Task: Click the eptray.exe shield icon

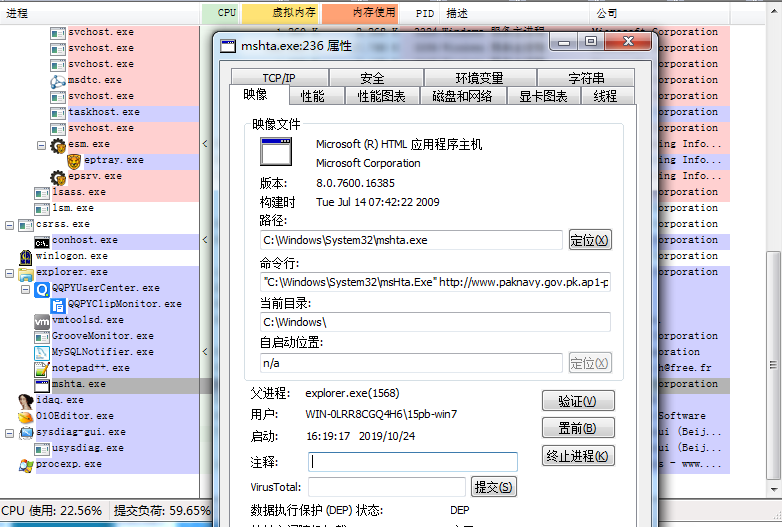Action: (74, 161)
